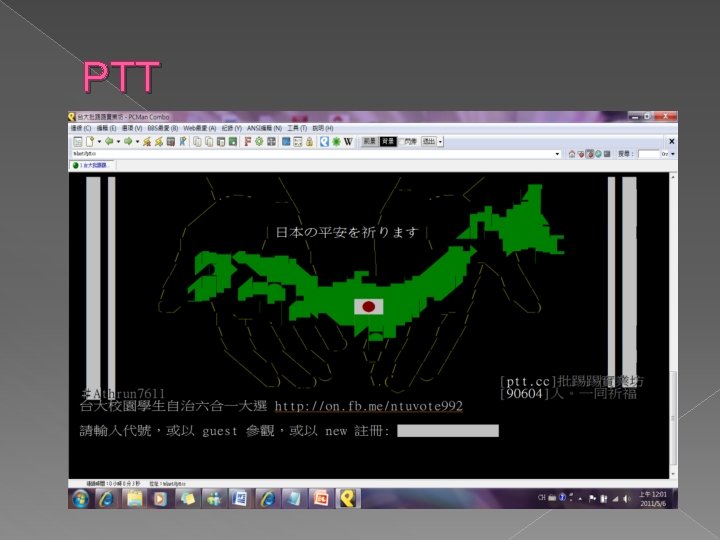Select the 台大批踢踢 connection tab
This screenshot has height=540, width=720.
[92, 165]
